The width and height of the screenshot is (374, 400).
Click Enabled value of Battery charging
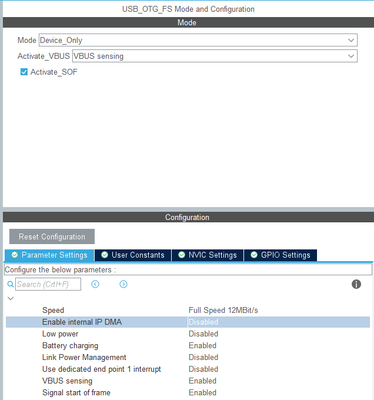(x=203, y=346)
